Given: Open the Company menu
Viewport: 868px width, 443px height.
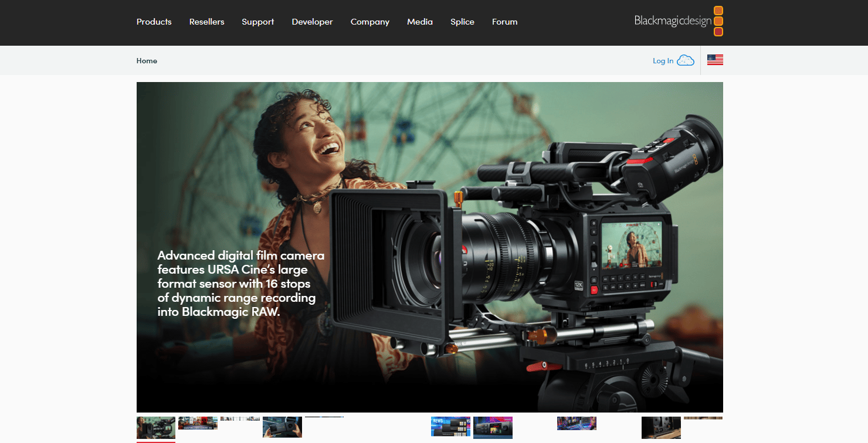Looking at the screenshot, I should (x=370, y=22).
